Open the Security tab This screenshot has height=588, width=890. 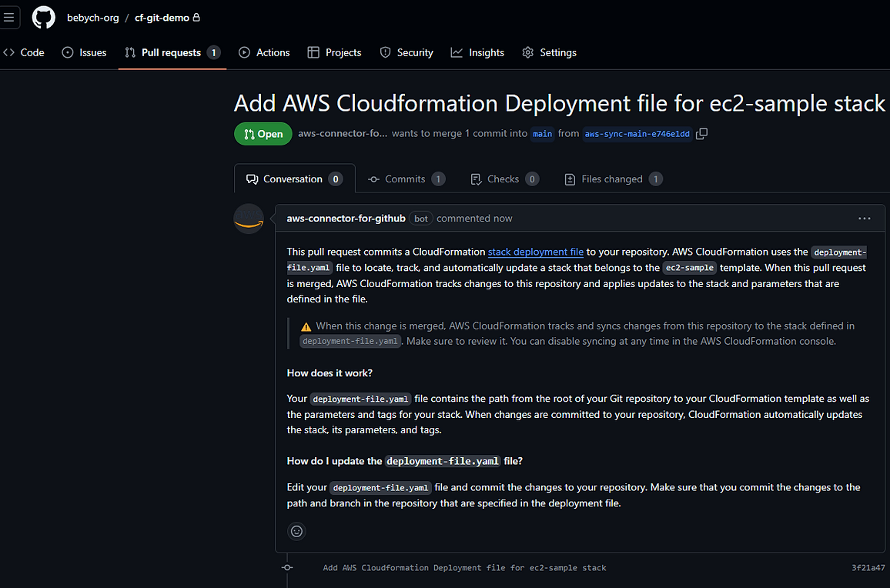point(407,52)
